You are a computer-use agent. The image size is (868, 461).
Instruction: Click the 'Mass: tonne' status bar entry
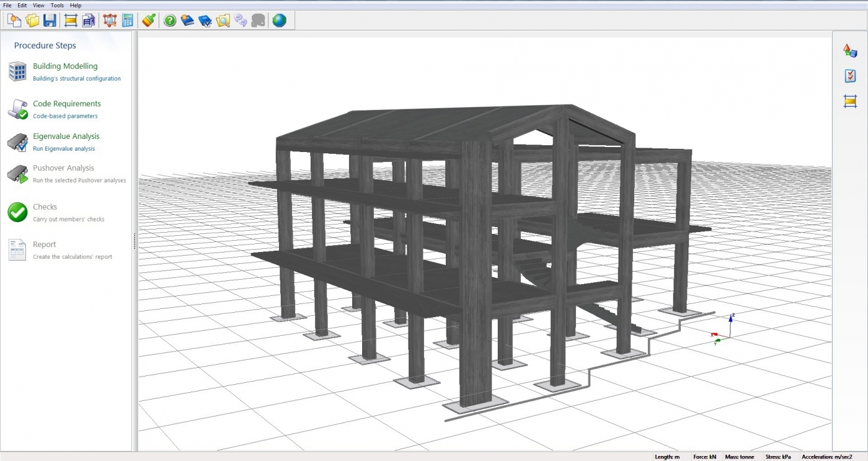(739, 457)
